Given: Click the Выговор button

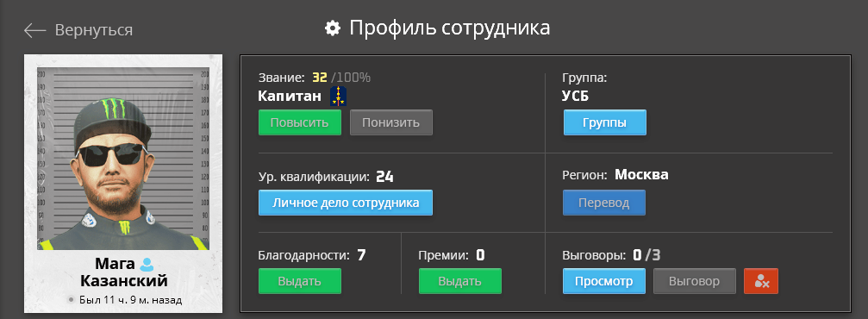Looking at the screenshot, I should (x=695, y=281).
